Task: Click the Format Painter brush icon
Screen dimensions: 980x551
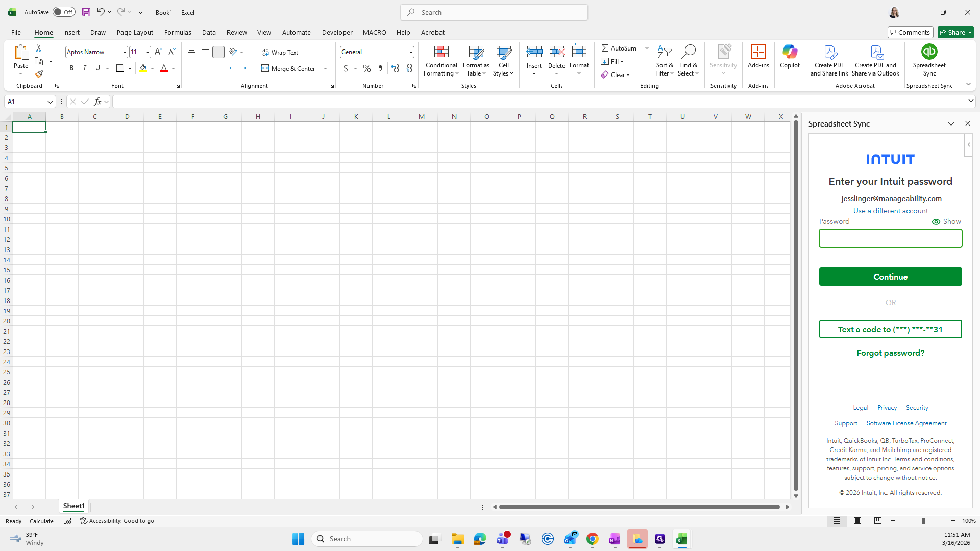Action: pyautogui.click(x=39, y=74)
